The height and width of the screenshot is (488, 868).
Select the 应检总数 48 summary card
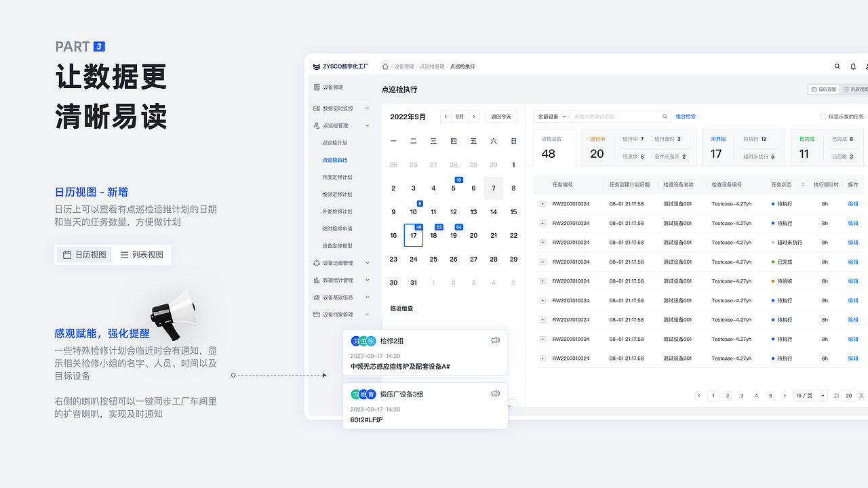click(555, 147)
